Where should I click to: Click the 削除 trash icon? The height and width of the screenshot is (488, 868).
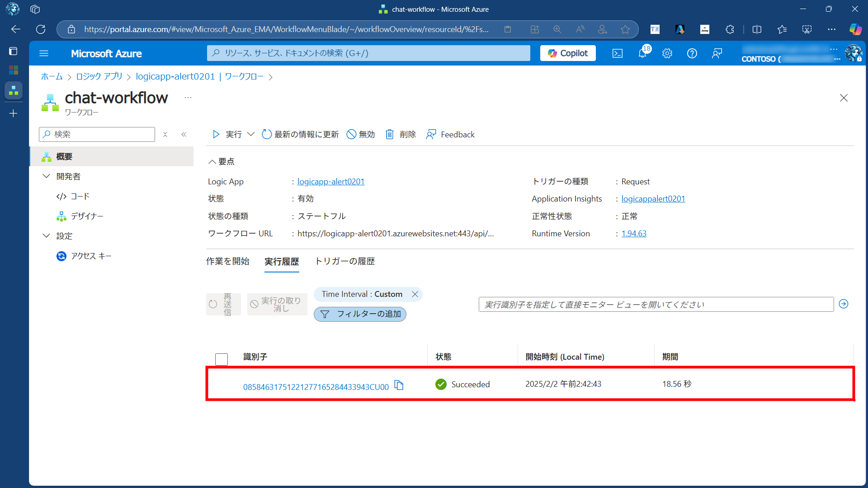point(390,134)
